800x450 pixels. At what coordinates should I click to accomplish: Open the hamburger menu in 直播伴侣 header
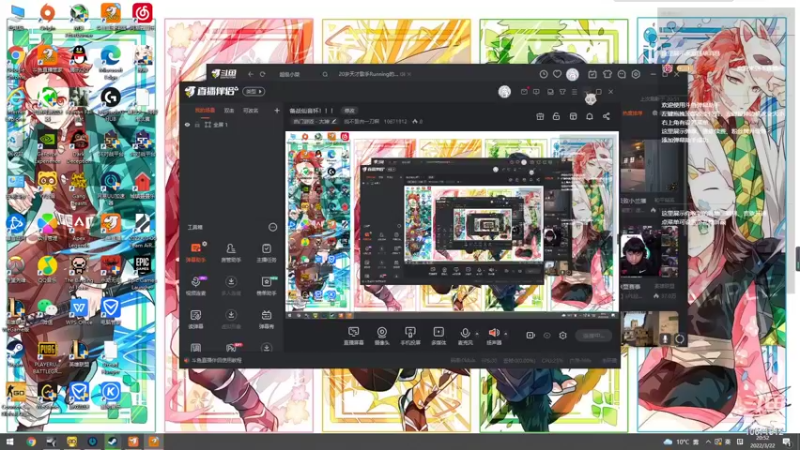[574, 92]
